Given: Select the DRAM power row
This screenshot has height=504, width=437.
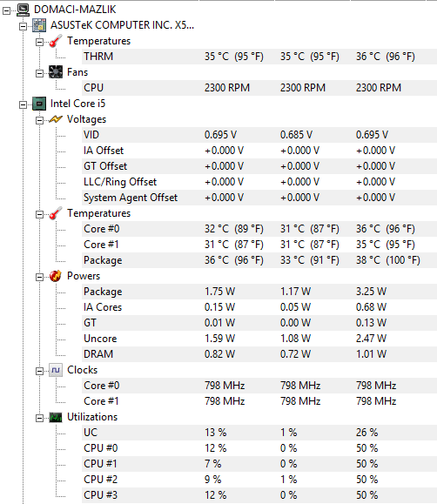Looking at the screenshot, I should (259, 354).
